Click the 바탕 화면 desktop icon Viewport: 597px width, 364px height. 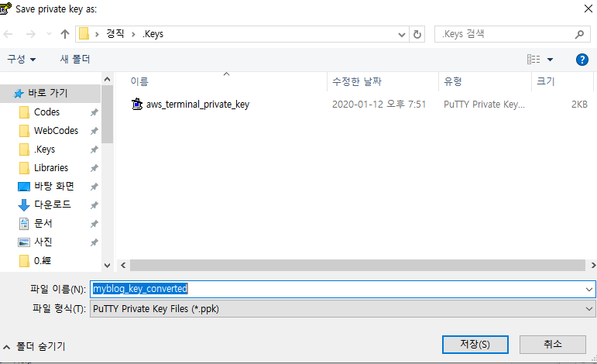(24, 187)
